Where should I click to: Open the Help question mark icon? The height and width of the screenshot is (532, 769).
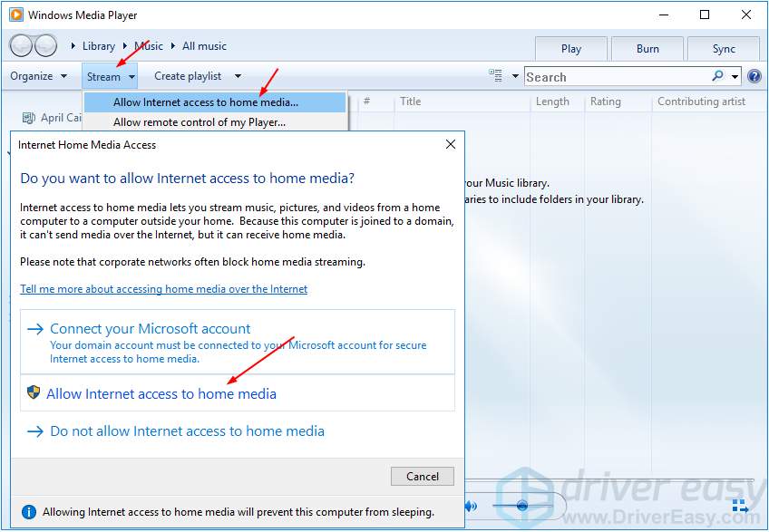pyautogui.click(x=754, y=76)
